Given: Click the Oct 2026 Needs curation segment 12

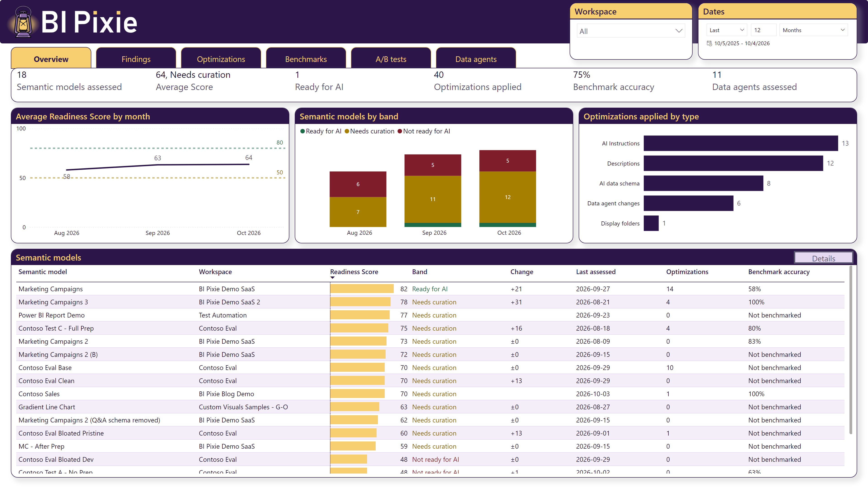Looking at the screenshot, I should coord(507,197).
